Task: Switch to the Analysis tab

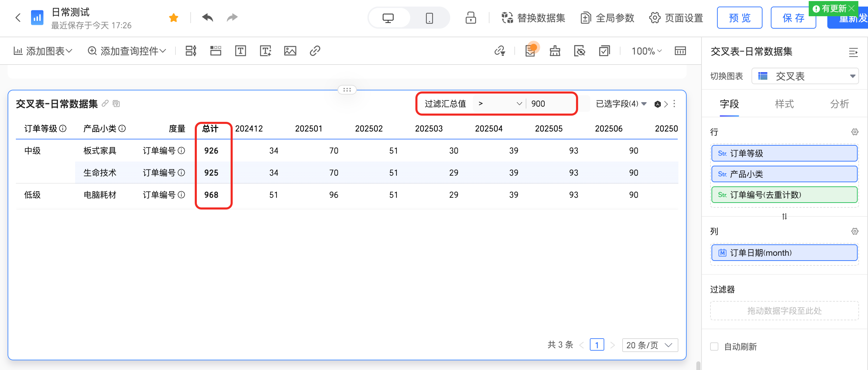Action: 839,104
